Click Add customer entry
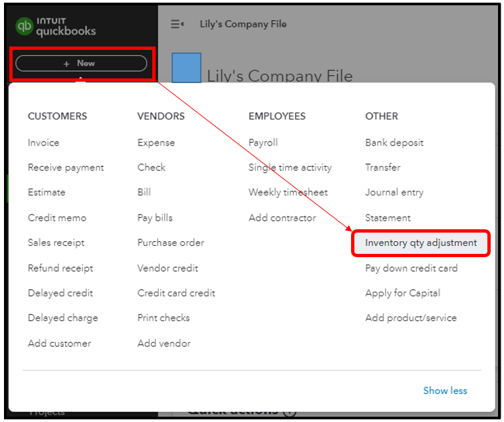This screenshot has height=422, width=504. pos(59,344)
